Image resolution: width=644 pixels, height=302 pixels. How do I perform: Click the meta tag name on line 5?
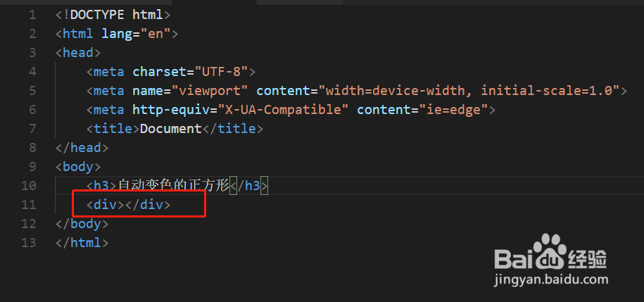click(x=109, y=91)
